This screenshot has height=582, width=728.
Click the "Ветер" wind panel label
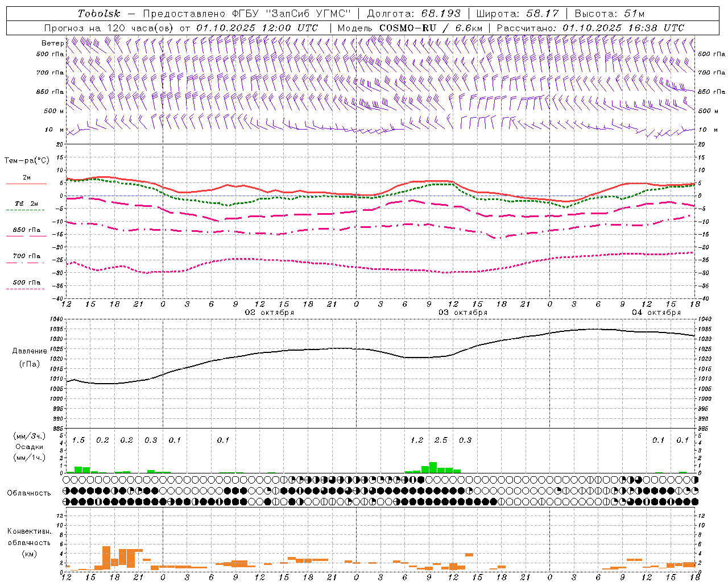pos(53,43)
